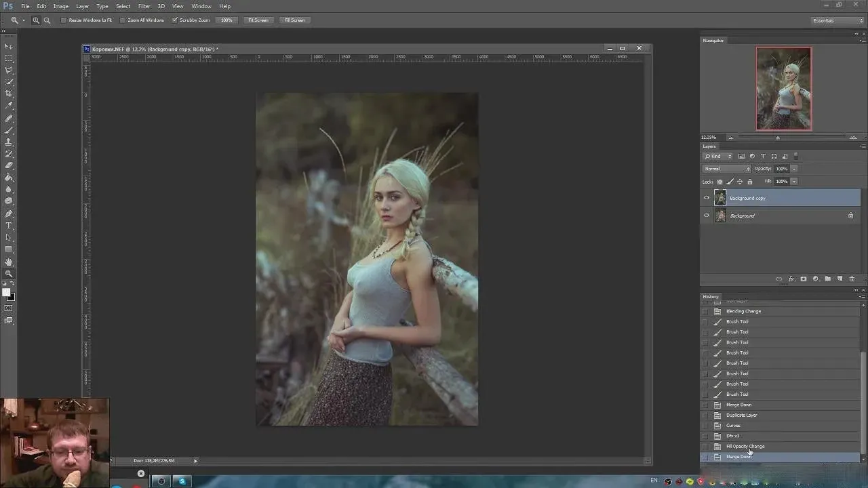This screenshot has width=868, height=488.
Task: Click the Fit Screen button
Action: [x=258, y=20]
